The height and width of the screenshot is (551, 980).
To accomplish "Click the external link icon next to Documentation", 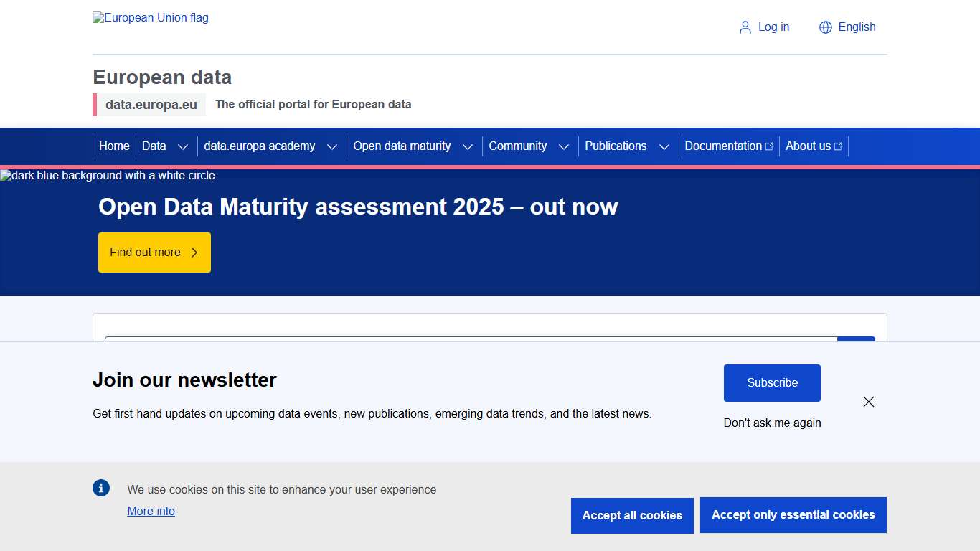I will tap(770, 145).
